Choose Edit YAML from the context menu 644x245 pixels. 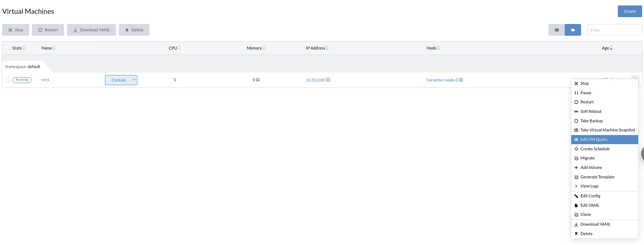pyautogui.click(x=589, y=205)
